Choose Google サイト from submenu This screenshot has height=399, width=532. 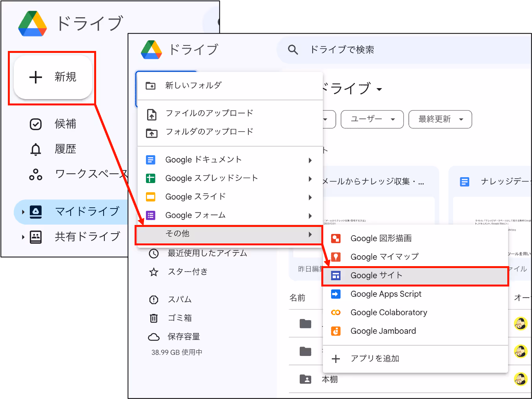click(415, 276)
